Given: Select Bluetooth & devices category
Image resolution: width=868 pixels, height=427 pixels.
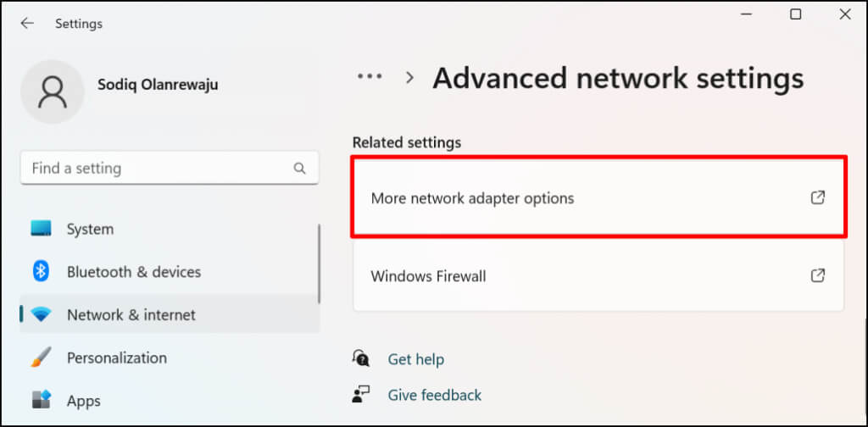Looking at the screenshot, I should click(134, 272).
